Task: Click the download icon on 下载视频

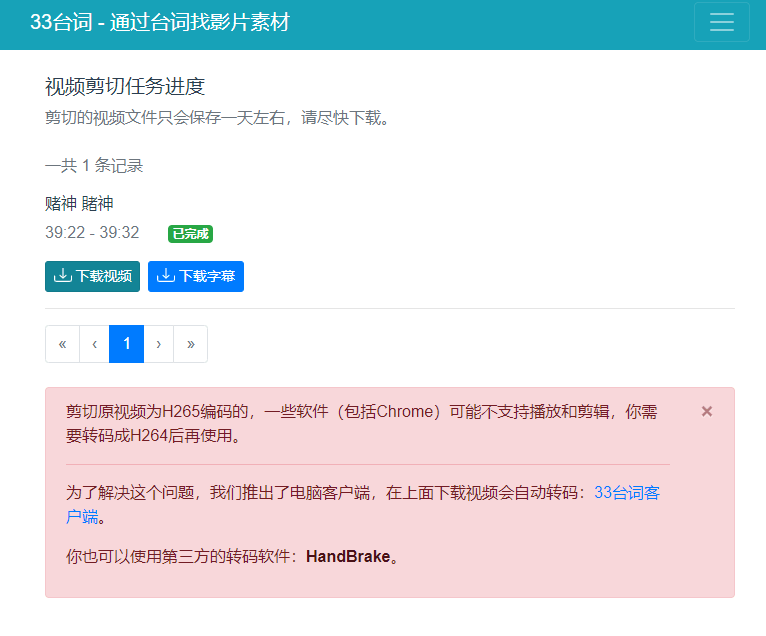Action: (62, 276)
